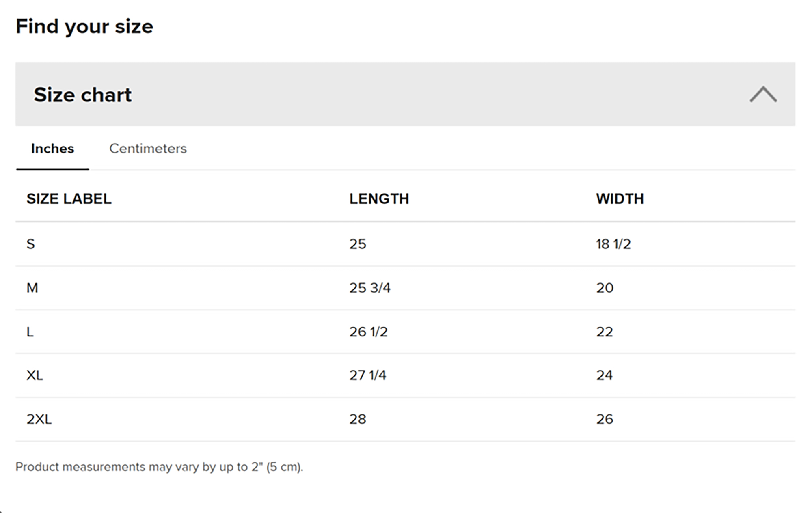
Task: Select the M size label row
Action: [x=32, y=288]
